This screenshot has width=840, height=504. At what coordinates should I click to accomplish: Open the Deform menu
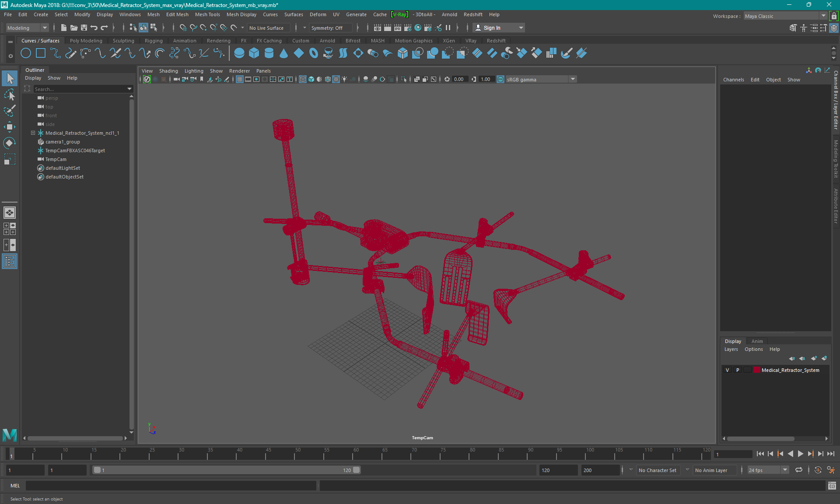coord(318,14)
